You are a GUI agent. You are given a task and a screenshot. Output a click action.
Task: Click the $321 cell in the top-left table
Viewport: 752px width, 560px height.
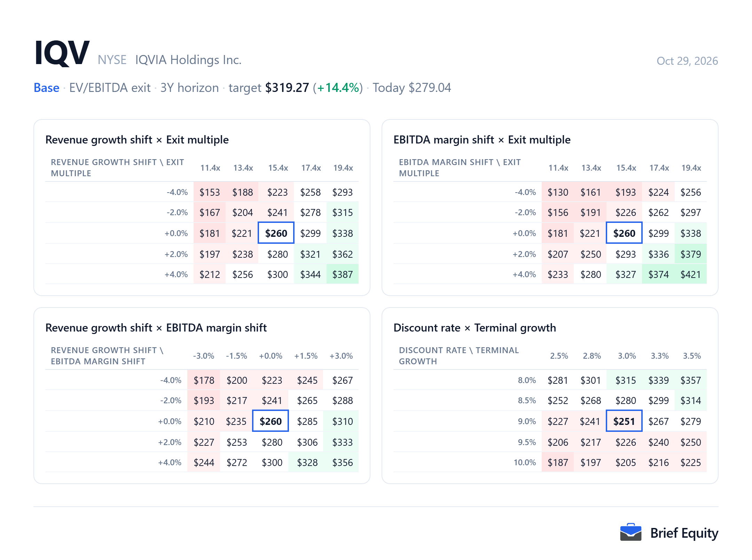(310, 254)
